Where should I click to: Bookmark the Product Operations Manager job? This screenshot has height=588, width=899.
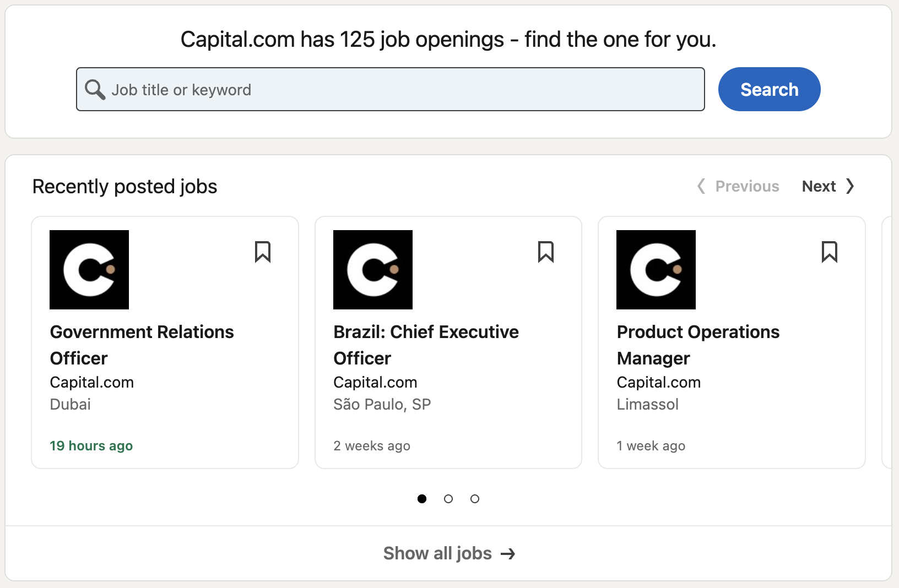829,252
